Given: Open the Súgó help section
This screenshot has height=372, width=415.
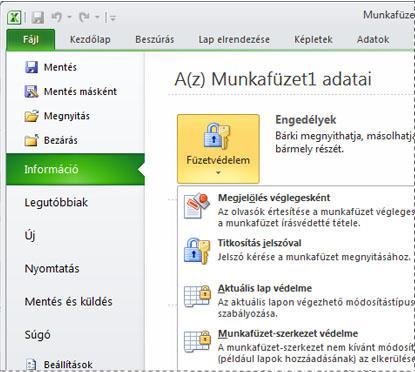Looking at the screenshot, I should [x=37, y=335].
